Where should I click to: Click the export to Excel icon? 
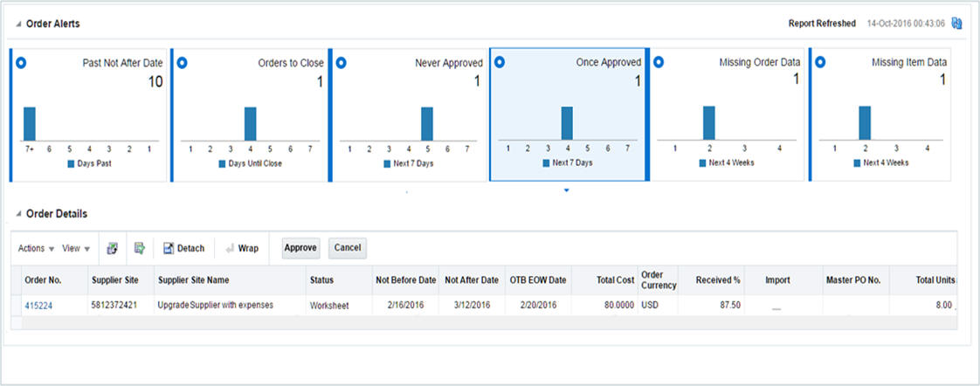point(113,248)
